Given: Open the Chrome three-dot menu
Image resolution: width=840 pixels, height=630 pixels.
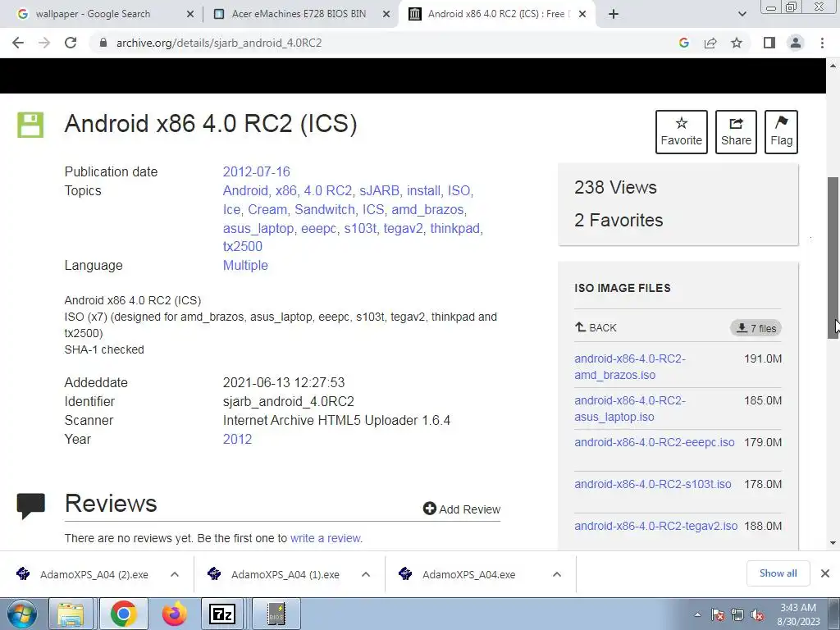Looking at the screenshot, I should [822, 43].
